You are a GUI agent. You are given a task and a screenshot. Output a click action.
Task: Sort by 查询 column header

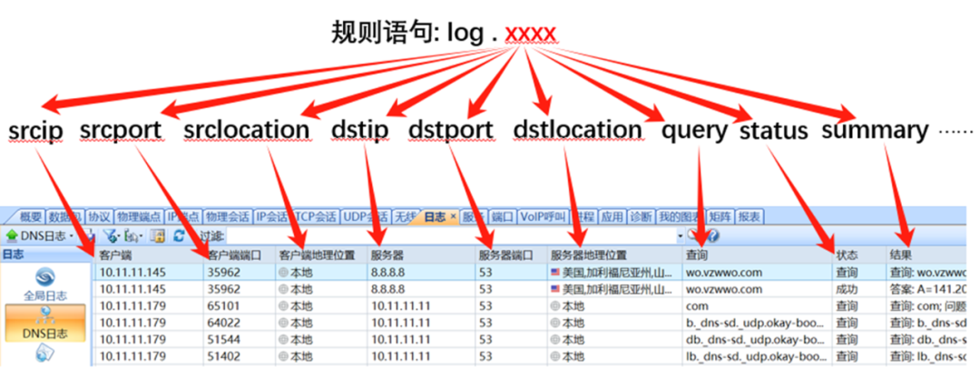[x=757, y=254]
